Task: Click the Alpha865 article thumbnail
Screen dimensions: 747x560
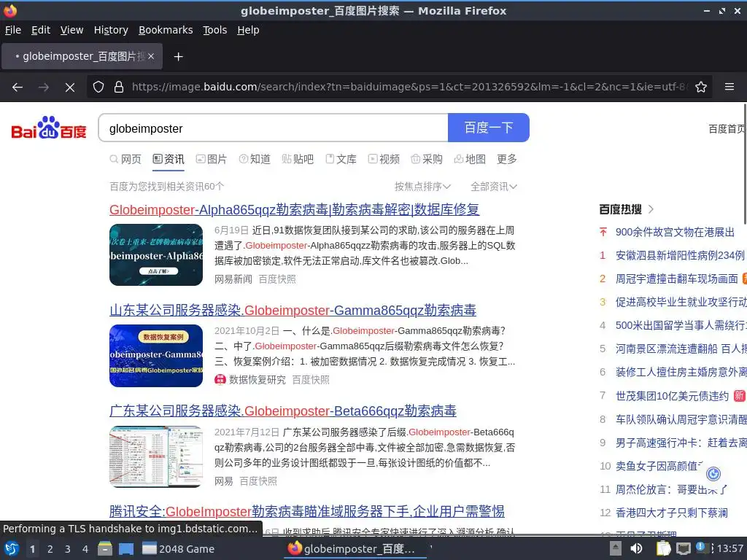Action: (x=156, y=254)
